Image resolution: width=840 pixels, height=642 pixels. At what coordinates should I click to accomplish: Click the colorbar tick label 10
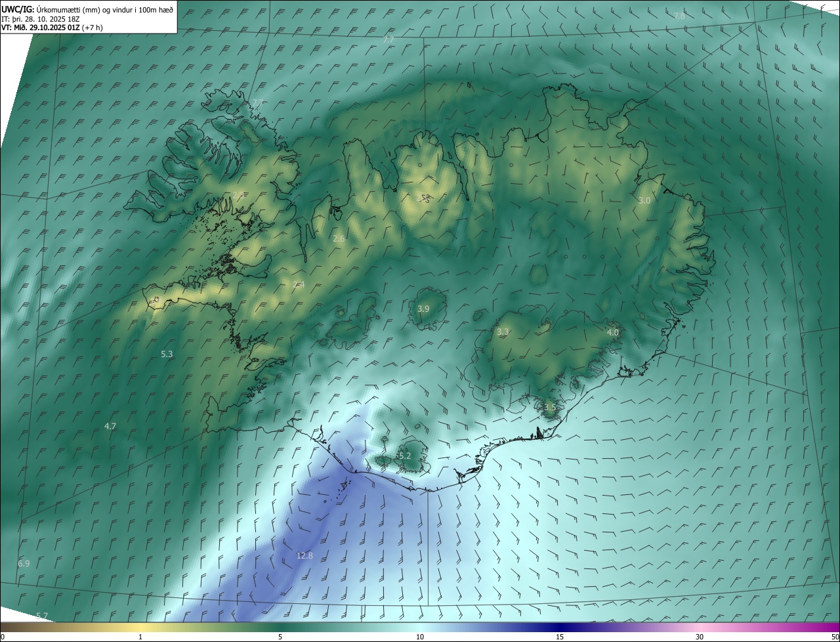[420, 637]
